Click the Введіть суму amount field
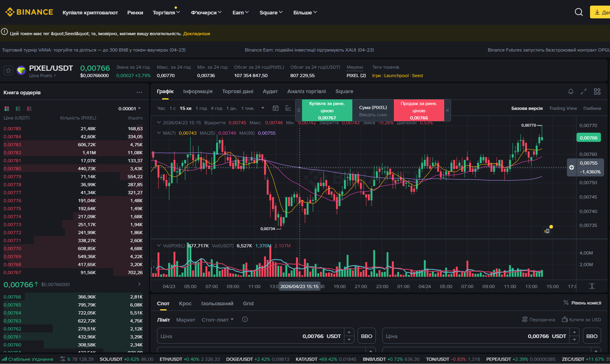The height and width of the screenshot is (364, 610). click(373, 115)
